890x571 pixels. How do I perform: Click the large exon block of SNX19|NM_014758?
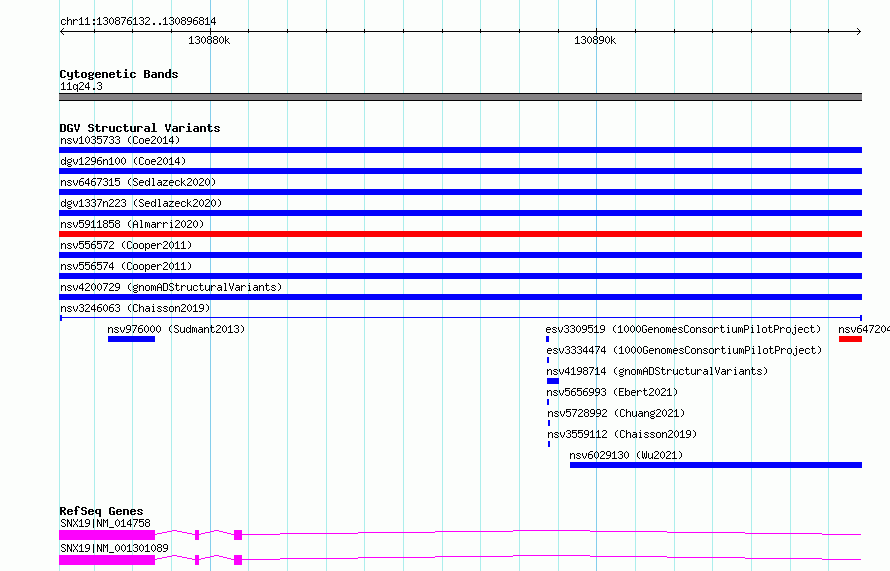point(107,535)
